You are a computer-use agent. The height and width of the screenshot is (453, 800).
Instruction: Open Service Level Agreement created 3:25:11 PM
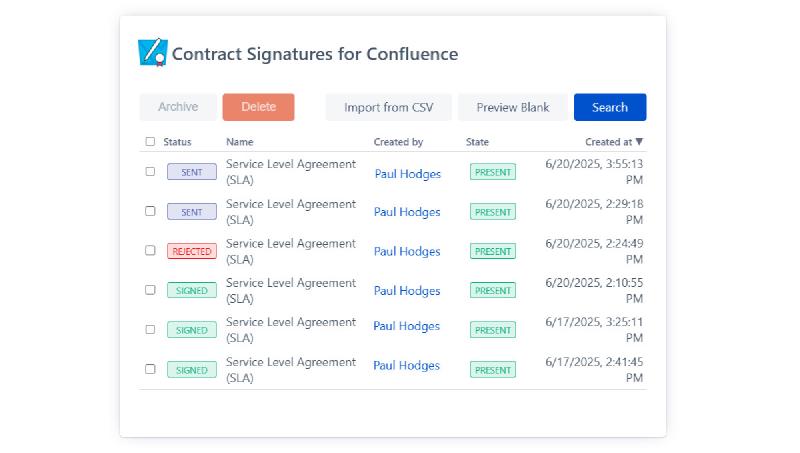[291, 330]
